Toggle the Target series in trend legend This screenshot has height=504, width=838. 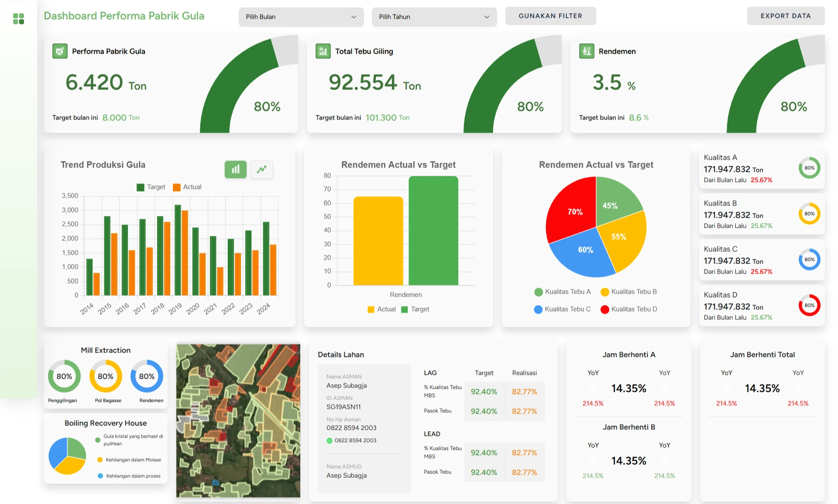(151, 187)
